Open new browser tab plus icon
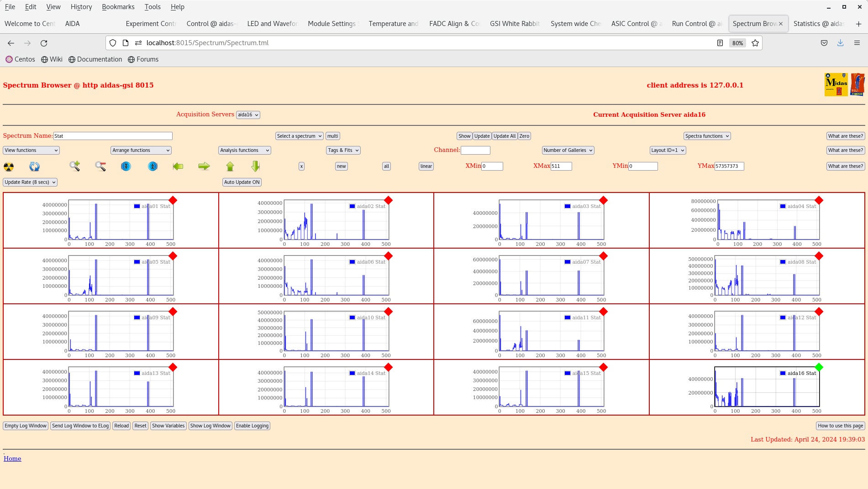Viewport: 868px width, 489px height. point(858,24)
